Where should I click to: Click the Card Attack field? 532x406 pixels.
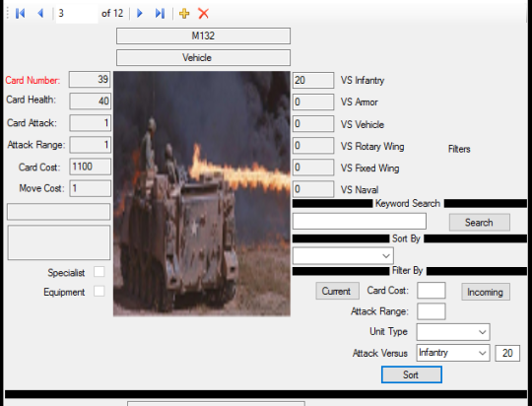pyautogui.click(x=90, y=123)
